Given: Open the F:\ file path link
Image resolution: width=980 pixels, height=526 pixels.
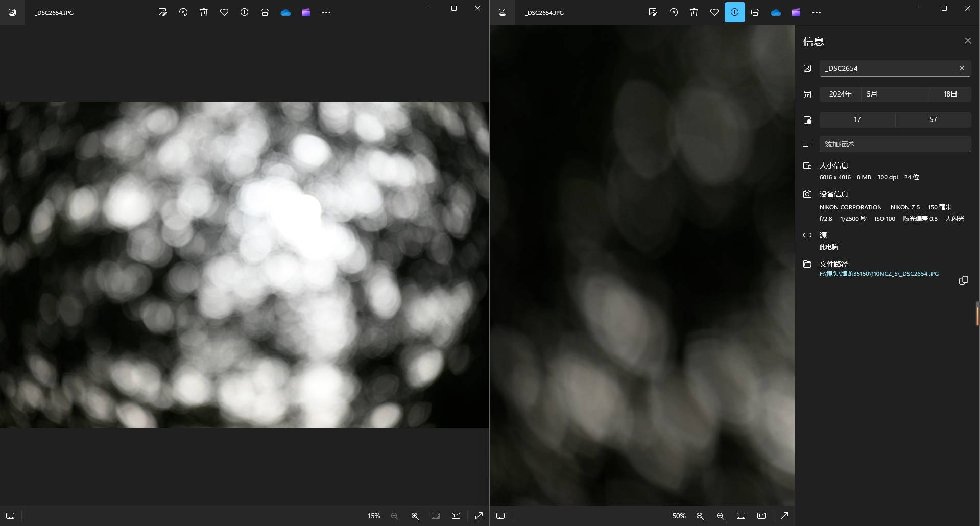Looking at the screenshot, I should [x=879, y=274].
